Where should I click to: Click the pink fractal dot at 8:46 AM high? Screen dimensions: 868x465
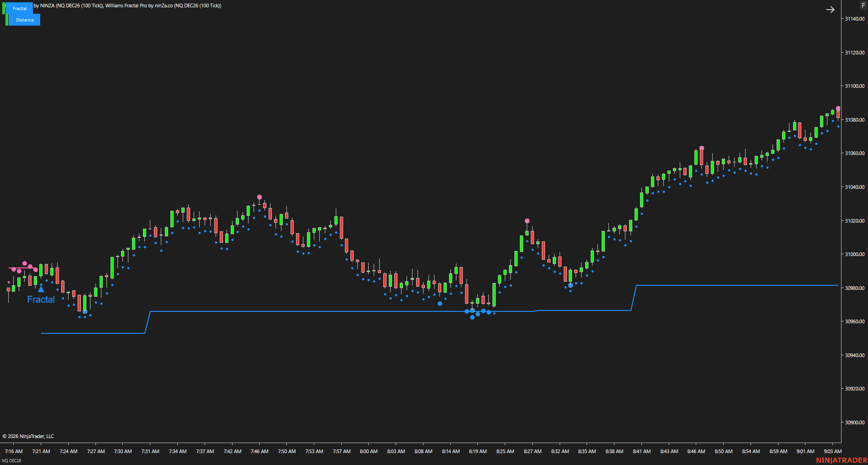702,148
